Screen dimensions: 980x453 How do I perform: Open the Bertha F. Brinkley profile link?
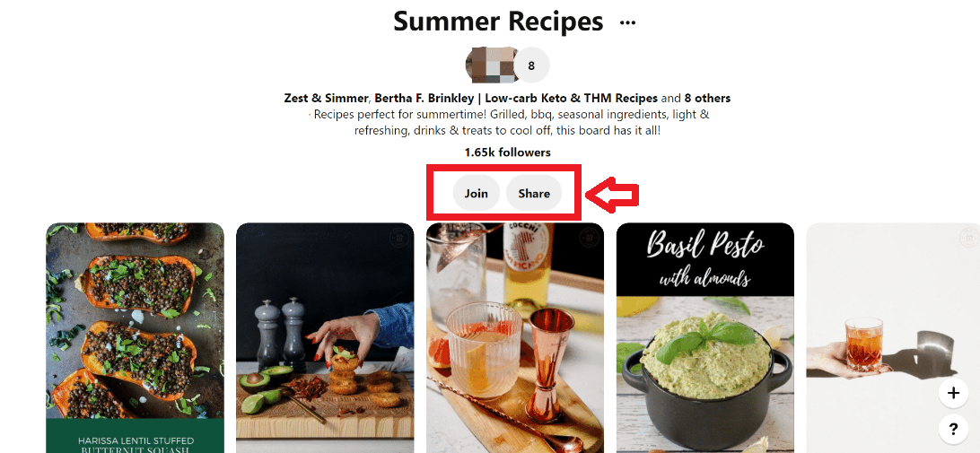click(516, 98)
